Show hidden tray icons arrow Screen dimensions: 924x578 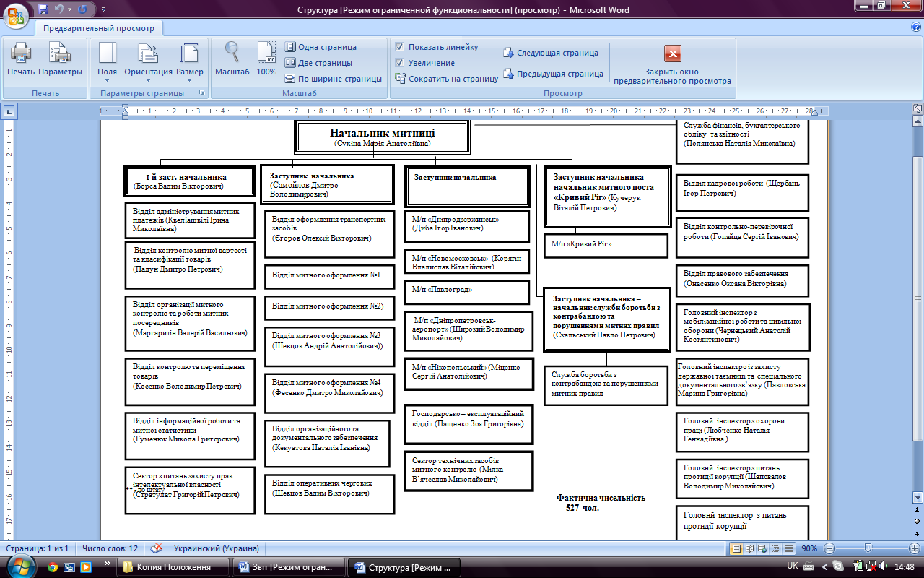(x=825, y=567)
